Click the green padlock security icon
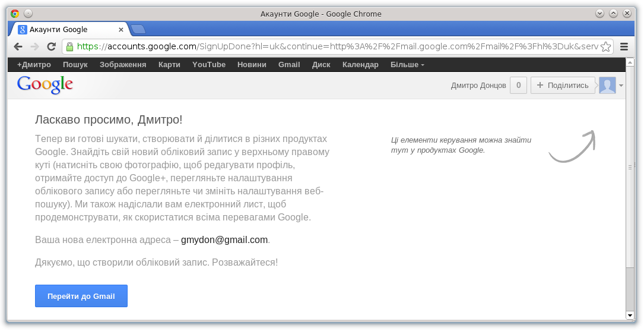Viewport: 644px width, 331px height. click(x=70, y=46)
